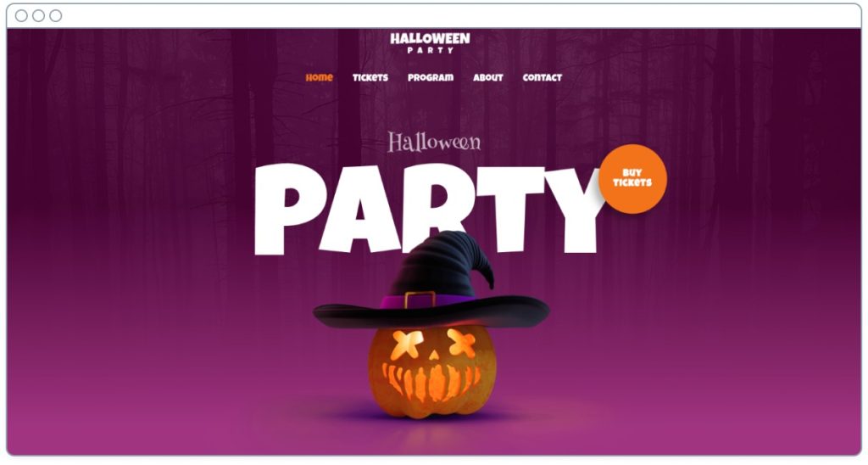Click the first circle in window title bar
This screenshot has height=465, width=868.
click(21, 15)
